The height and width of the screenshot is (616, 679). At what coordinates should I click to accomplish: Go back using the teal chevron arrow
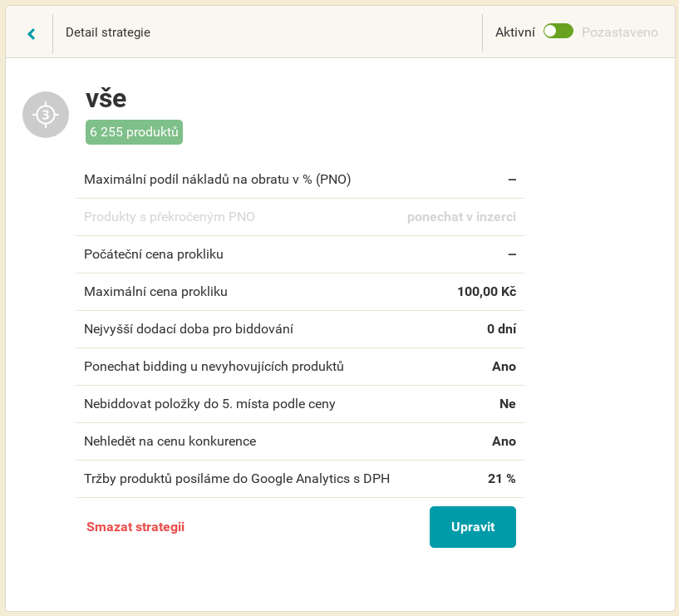pyautogui.click(x=32, y=33)
